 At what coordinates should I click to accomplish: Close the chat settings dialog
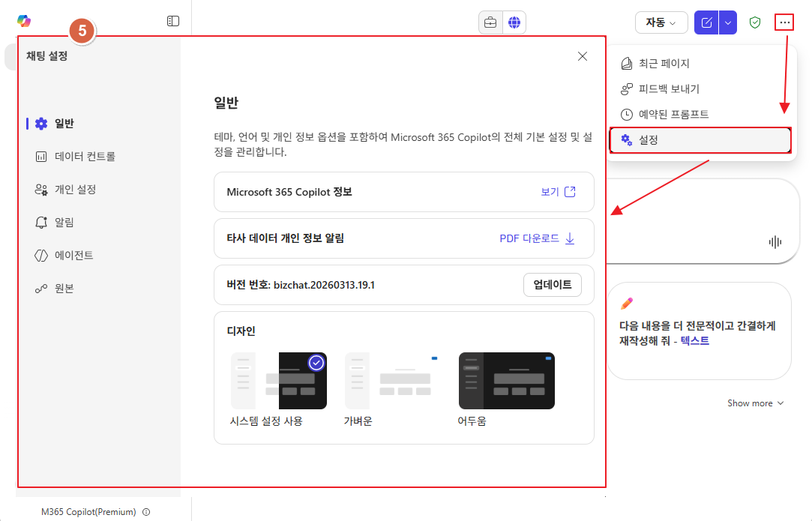pyautogui.click(x=583, y=56)
